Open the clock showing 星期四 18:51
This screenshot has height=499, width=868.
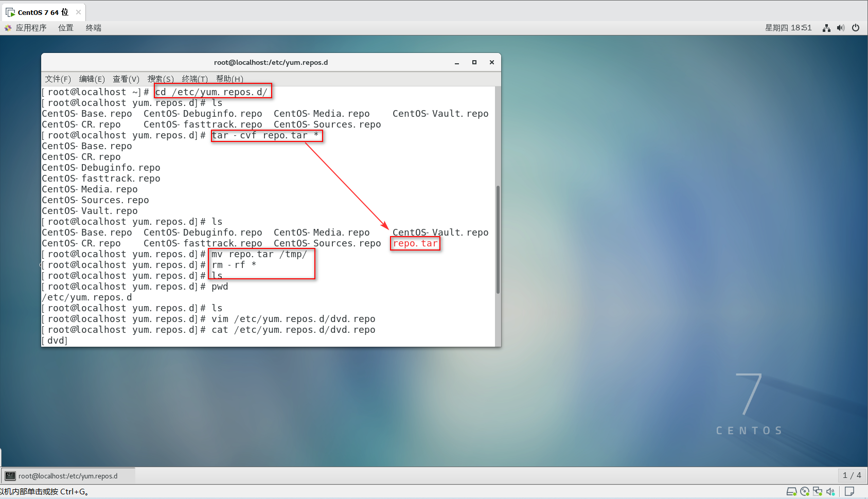point(789,28)
